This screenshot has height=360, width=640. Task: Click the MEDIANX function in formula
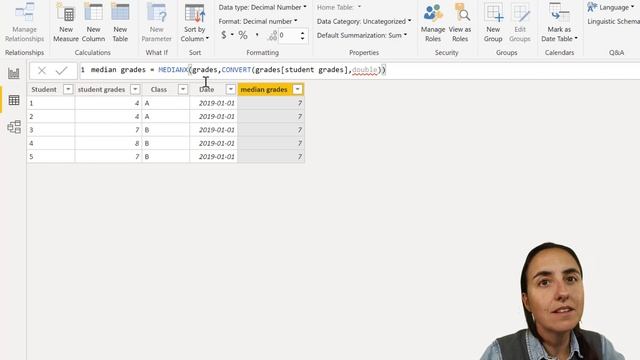coord(173,70)
